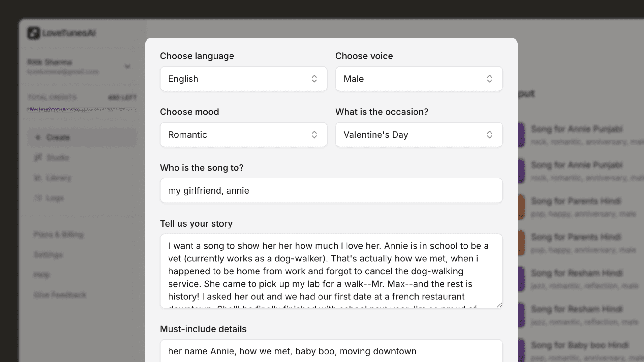Open the Choose mood dropdown showing Romantic
Viewport: 644px width, 362px height.
pos(244,134)
